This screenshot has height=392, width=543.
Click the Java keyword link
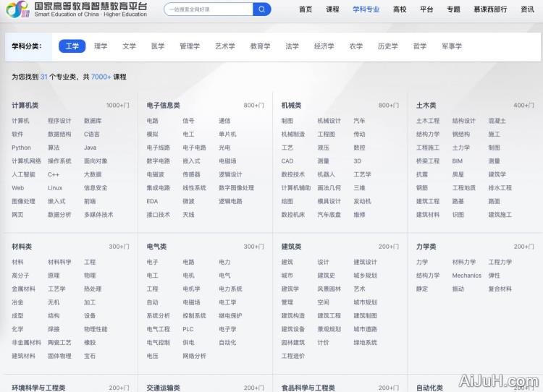tap(90, 148)
